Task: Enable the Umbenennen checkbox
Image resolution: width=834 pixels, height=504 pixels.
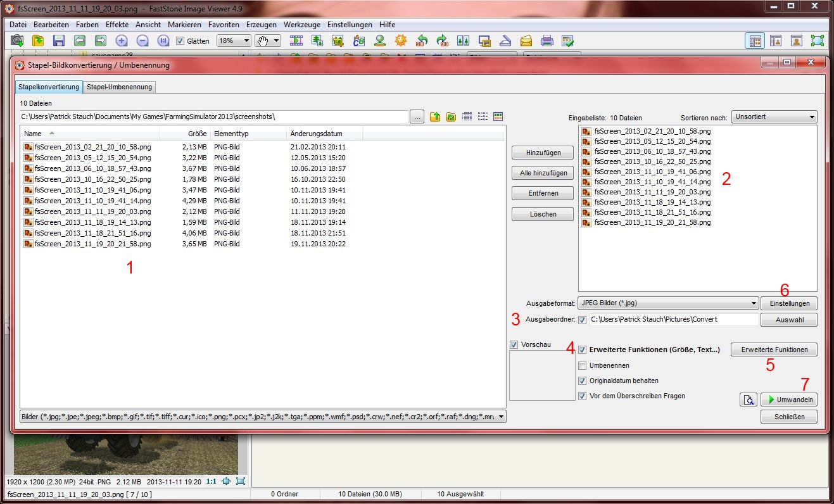Action: click(583, 365)
